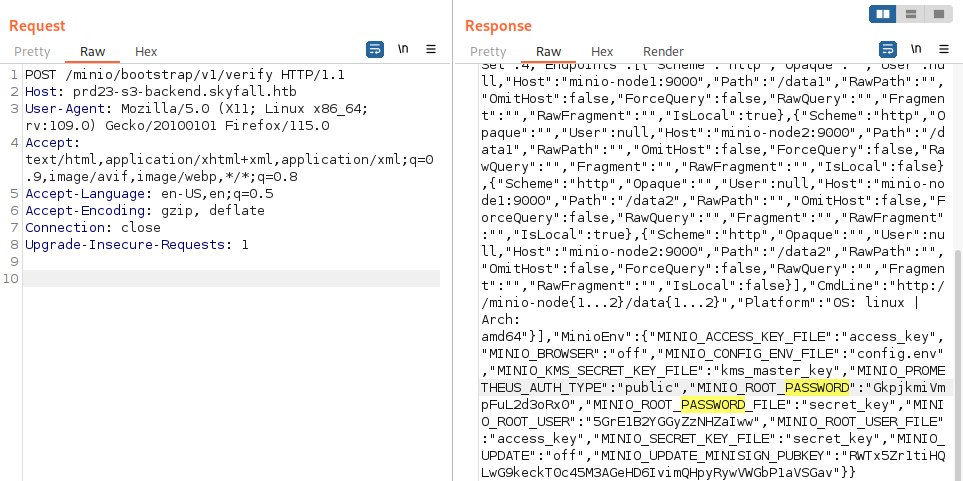Toggle word wrap icon in Request panel
The image size is (963, 481).
[375, 50]
